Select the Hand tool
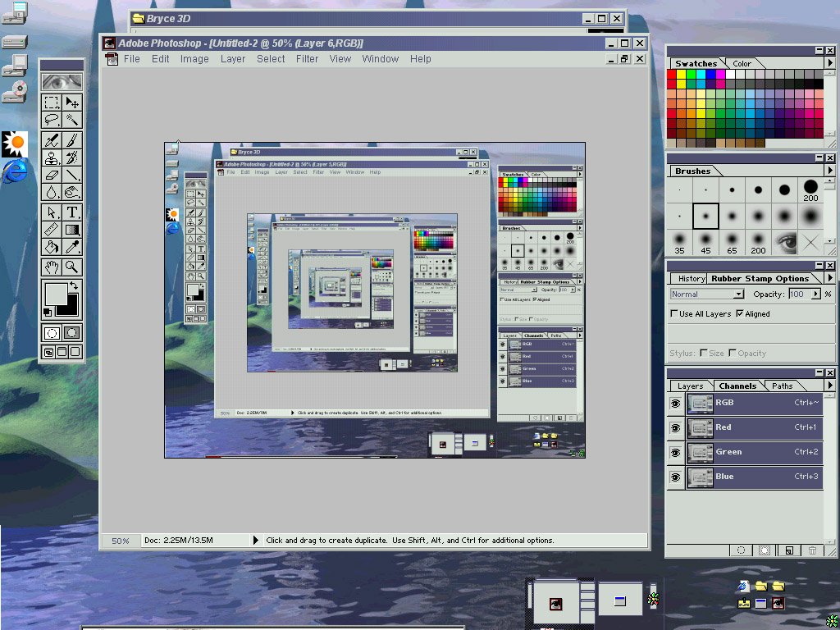Viewport: 840px width, 630px height. tap(52, 267)
